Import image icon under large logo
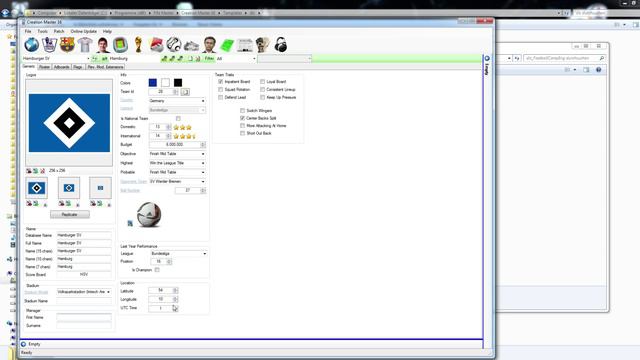Image resolution: width=640 pixels, height=360 pixels. 29,171
